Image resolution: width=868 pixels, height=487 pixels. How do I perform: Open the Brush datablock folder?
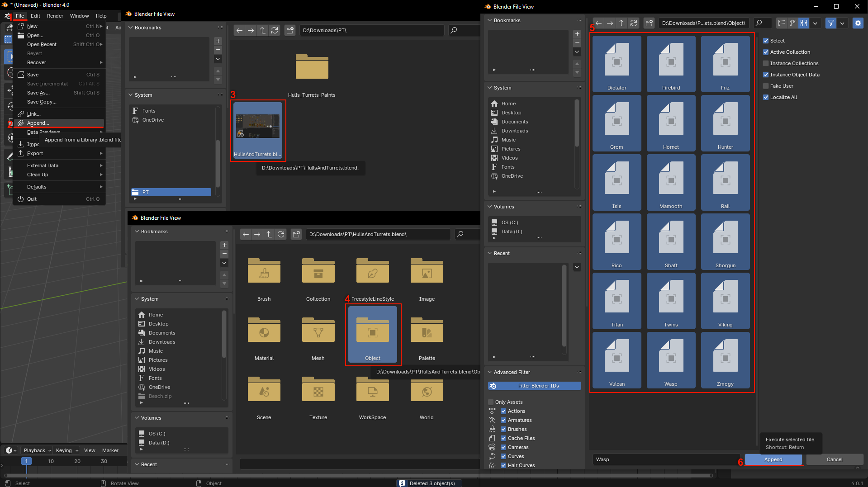coord(264,277)
